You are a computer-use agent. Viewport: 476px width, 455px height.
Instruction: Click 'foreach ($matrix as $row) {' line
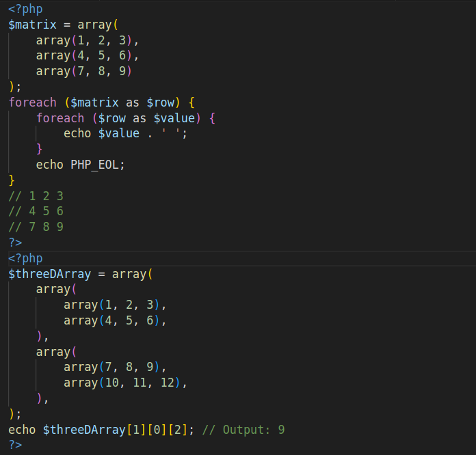(x=101, y=102)
